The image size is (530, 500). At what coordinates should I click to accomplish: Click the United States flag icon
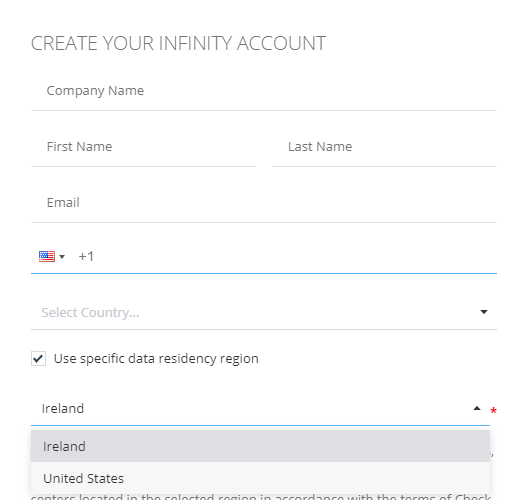pos(47,256)
